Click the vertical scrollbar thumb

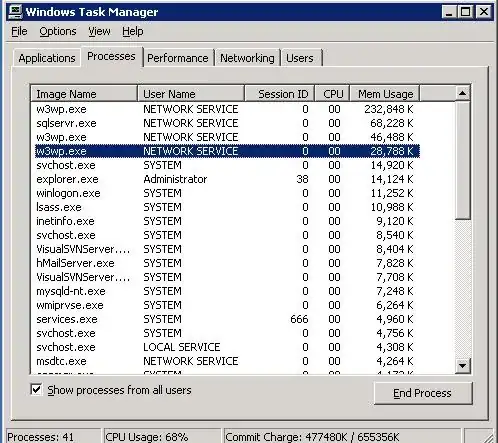pyautogui.click(x=462, y=161)
